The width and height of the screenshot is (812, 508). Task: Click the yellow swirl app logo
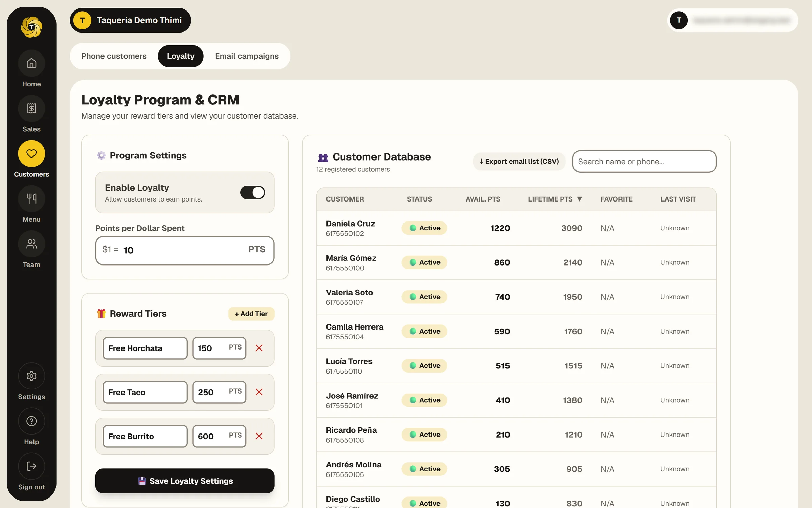31,27
